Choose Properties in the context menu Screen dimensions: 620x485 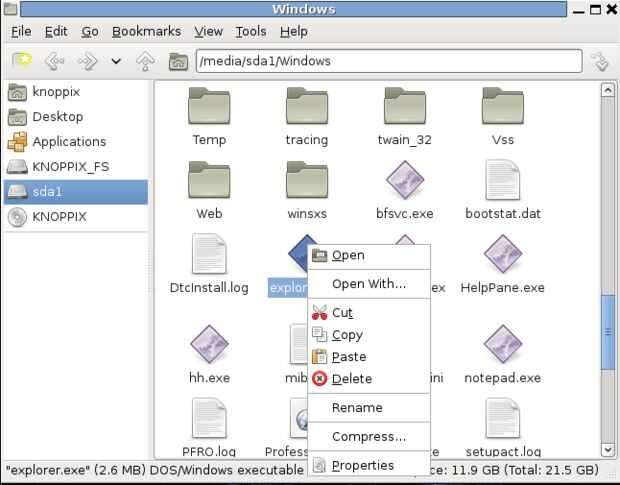[369, 465]
